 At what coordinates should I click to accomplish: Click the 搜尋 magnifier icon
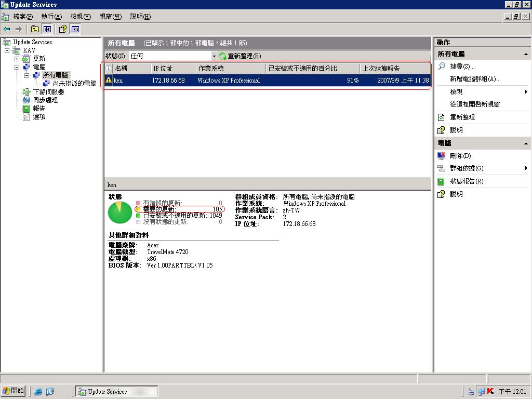[x=442, y=66]
